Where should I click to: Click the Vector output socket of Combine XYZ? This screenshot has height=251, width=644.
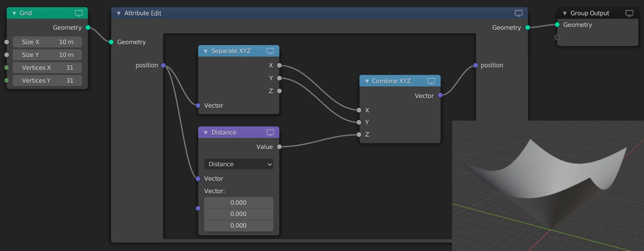click(440, 95)
